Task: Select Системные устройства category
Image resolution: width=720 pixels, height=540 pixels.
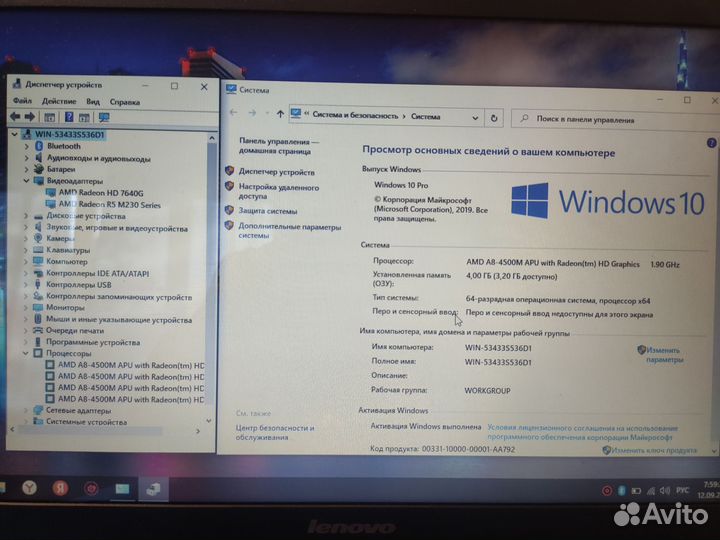Action: click(86, 422)
